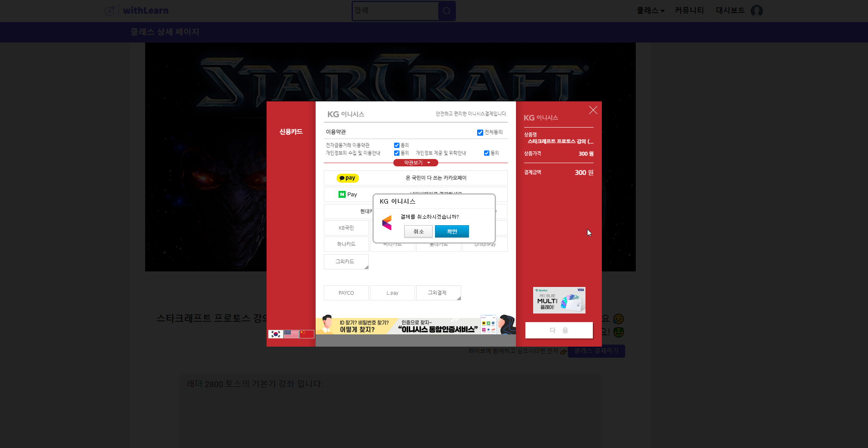The height and width of the screenshot is (448, 868).
Task: Toggle the 전체동의 checkbox
Action: (480, 132)
